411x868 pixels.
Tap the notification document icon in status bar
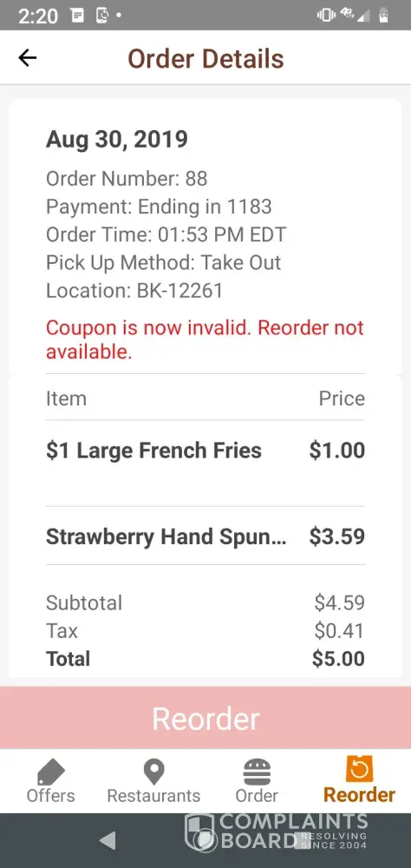click(78, 16)
